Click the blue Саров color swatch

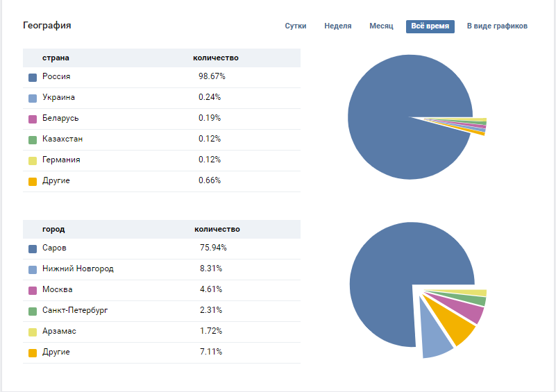(x=33, y=249)
